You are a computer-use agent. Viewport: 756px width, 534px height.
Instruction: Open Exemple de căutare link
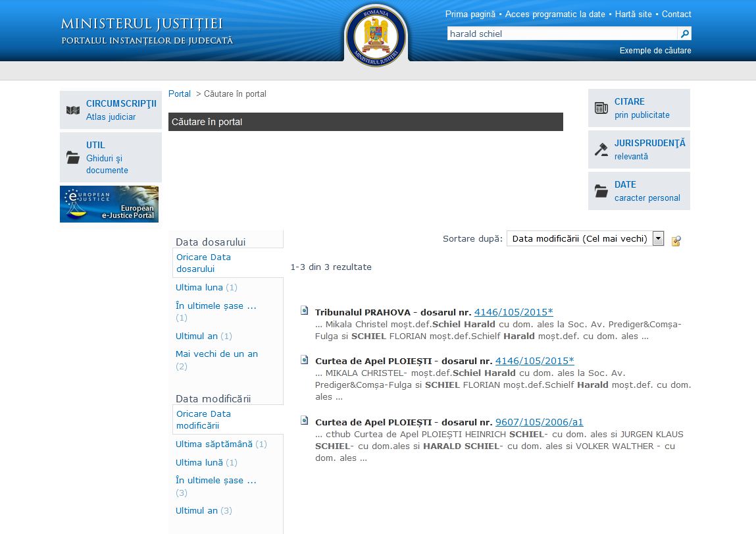[x=655, y=51]
